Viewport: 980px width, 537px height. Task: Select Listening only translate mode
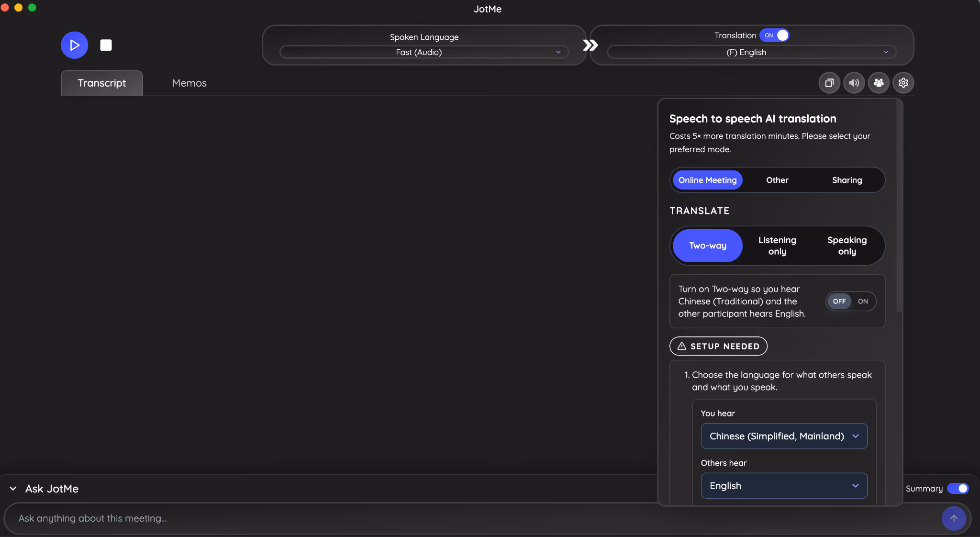coord(777,246)
